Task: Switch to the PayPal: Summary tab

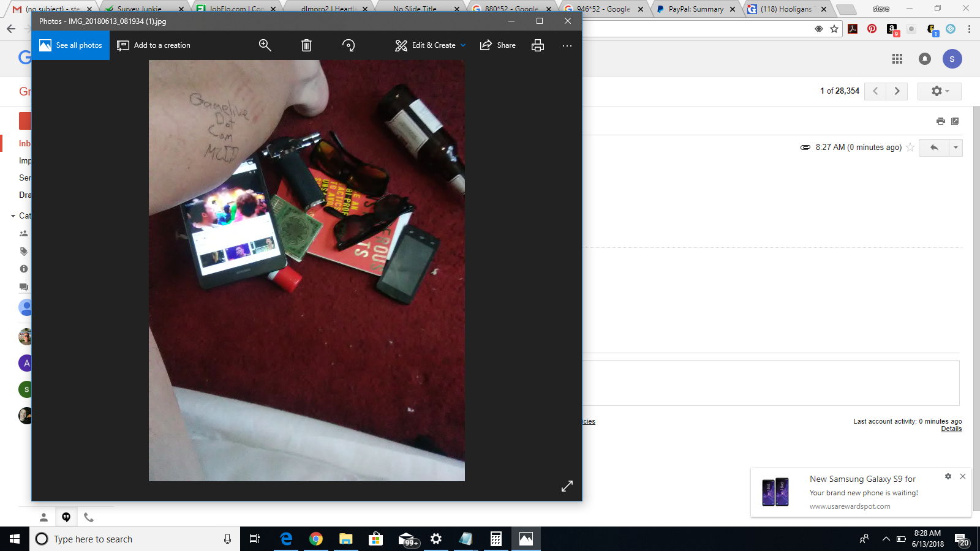Action: (x=695, y=9)
